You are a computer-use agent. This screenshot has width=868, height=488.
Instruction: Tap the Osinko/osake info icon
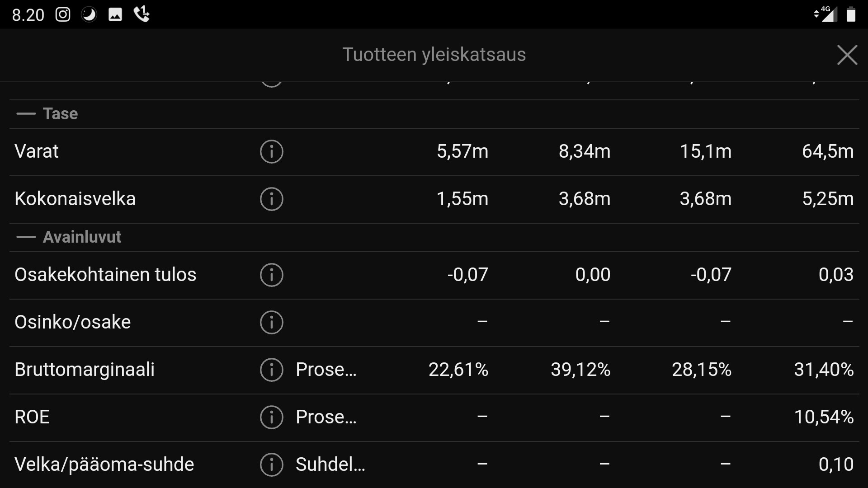coord(271,322)
